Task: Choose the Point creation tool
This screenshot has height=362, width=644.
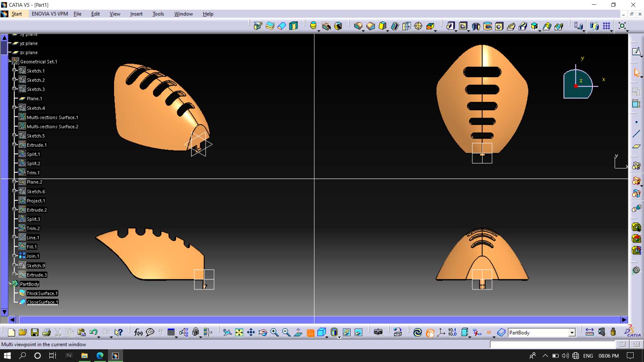Action: click(636, 122)
